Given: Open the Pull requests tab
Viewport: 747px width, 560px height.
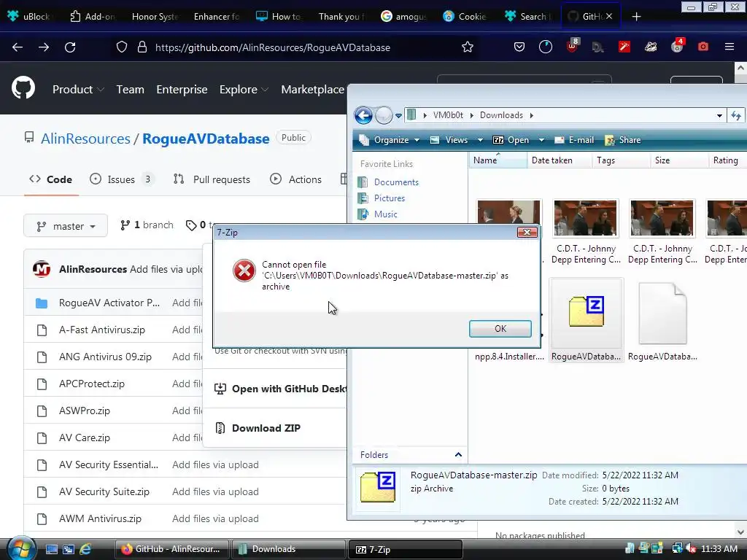Looking at the screenshot, I should pos(212,179).
